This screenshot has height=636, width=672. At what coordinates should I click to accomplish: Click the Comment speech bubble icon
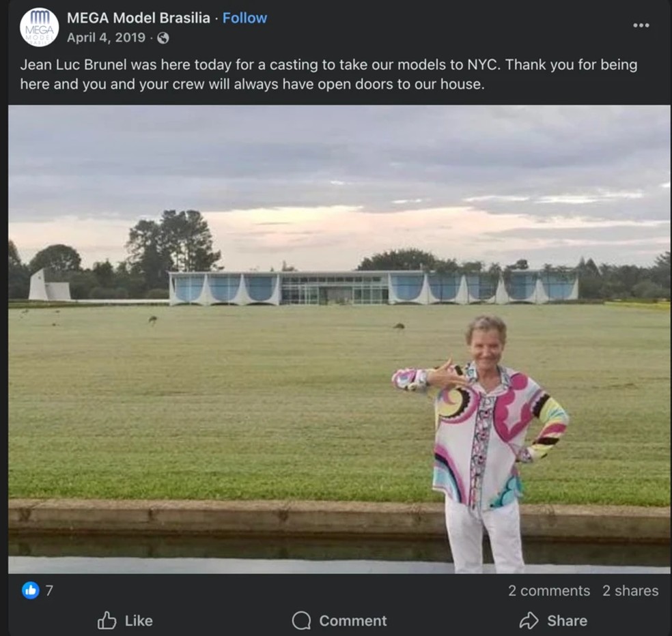click(300, 621)
